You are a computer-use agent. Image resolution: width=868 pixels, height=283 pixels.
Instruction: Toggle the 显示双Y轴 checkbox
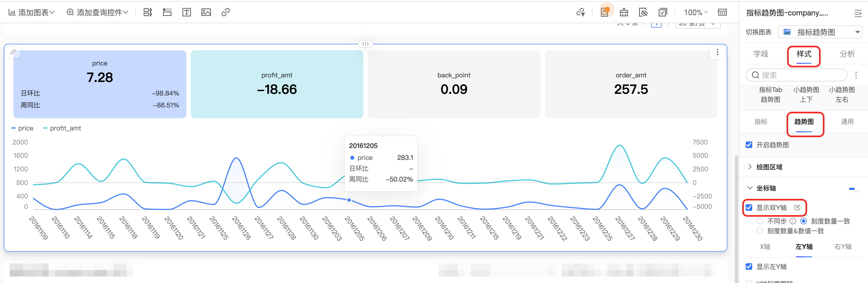pyautogui.click(x=749, y=208)
